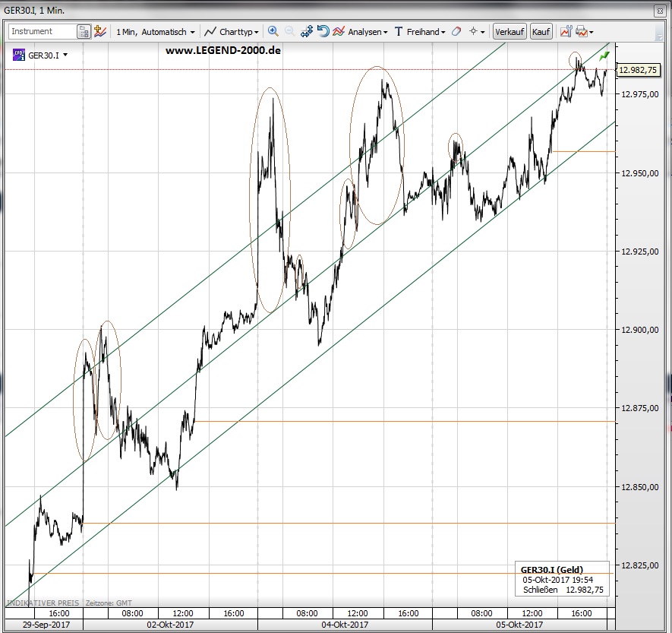Viewport: 672px width, 633px height.
Task: Open the Analysen menu
Action: (361, 32)
